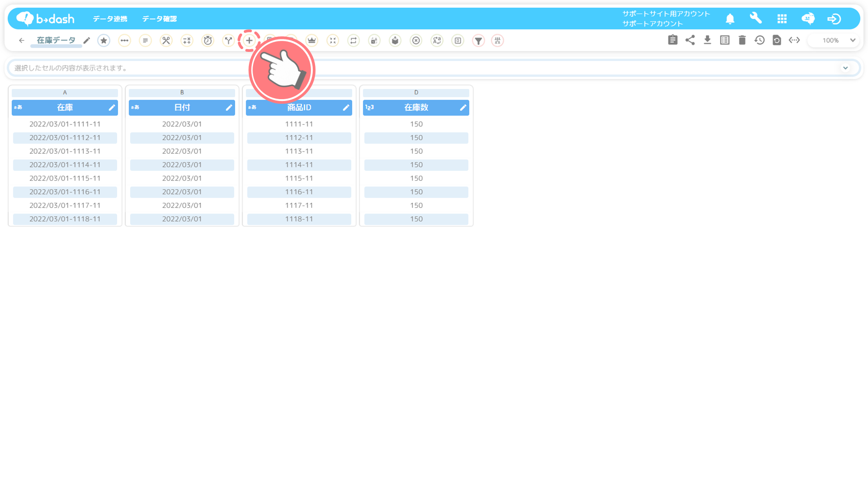The height and width of the screenshot is (488, 868).
Task: Expand the cell content bar chevron
Action: [845, 68]
